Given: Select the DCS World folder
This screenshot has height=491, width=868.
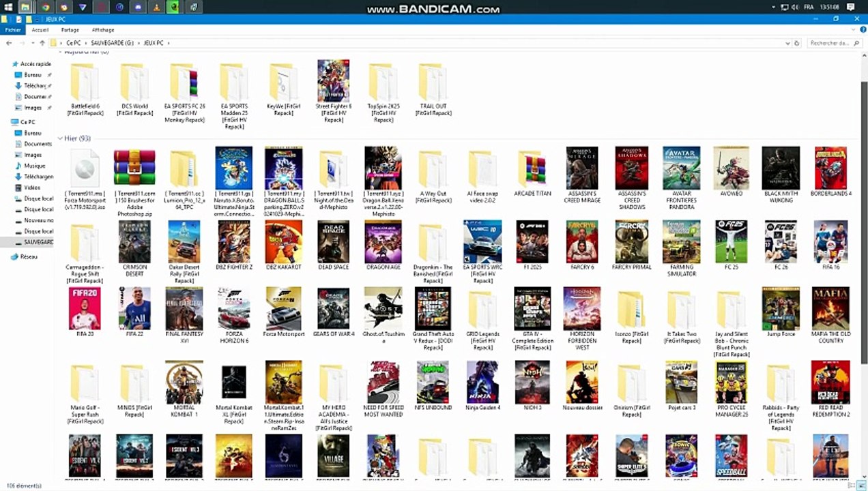Looking at the screenshot, I should coord(134,89).
